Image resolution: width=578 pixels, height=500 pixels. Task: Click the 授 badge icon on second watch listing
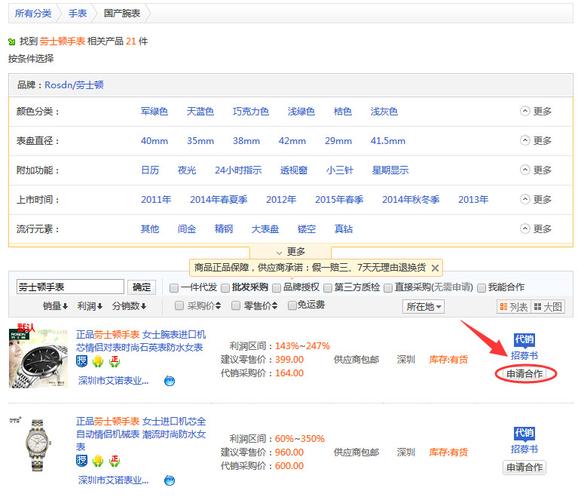[81, 461]
